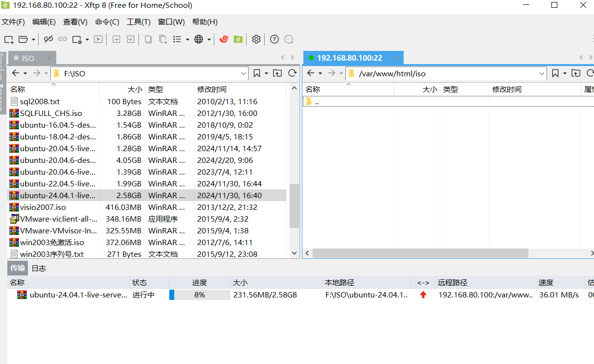Click the bookmark icon in remote pane
Viewport: 594px width, 364px height.
(555, 73)
